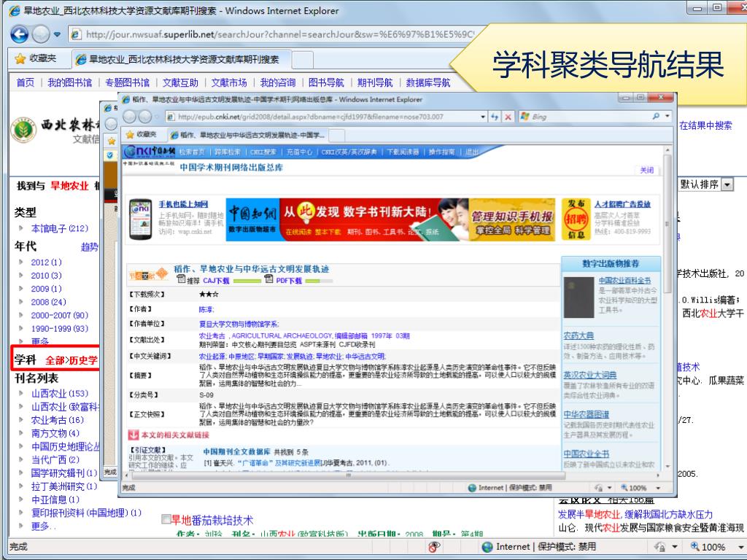Refresh the CNKI popup page
This screenshot has height=560, width=747.
(x=495, y=117)
